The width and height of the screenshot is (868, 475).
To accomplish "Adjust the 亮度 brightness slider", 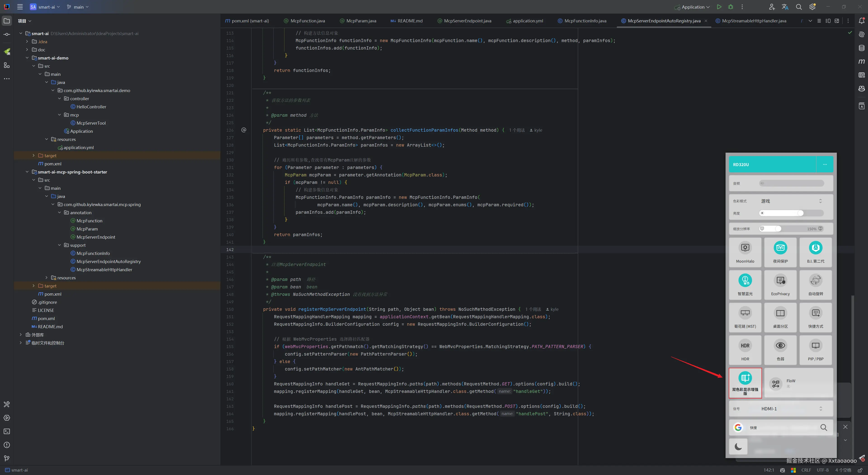I will [800, 213].
